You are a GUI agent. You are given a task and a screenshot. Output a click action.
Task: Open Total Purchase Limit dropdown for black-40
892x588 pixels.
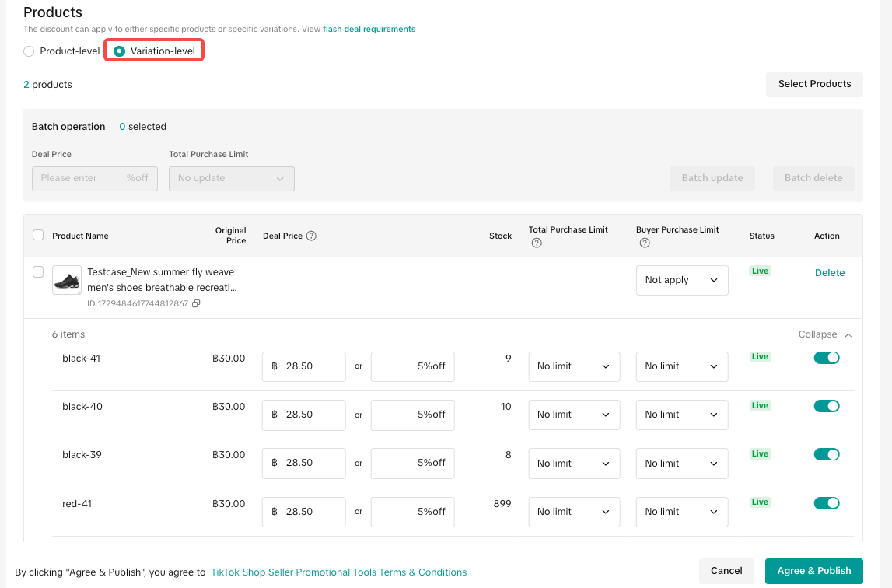tap(574, 415)
